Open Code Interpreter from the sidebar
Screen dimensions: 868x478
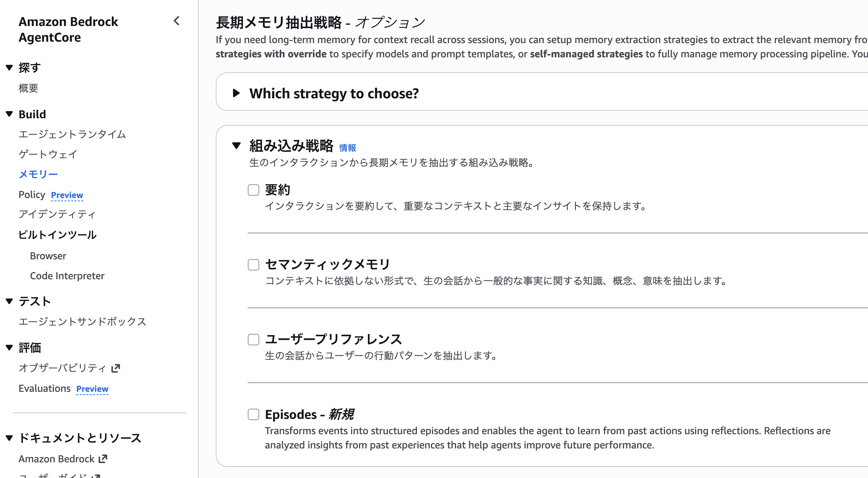point(67,276)
